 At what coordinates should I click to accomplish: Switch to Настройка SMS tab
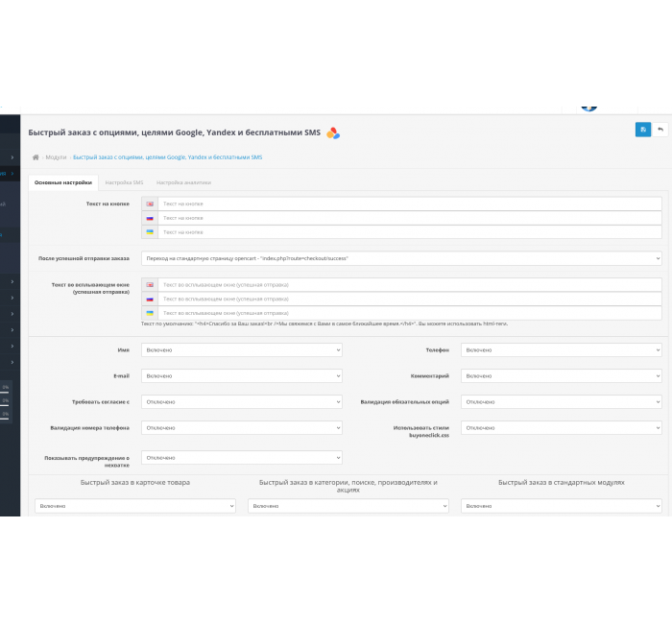coord(124,182)
